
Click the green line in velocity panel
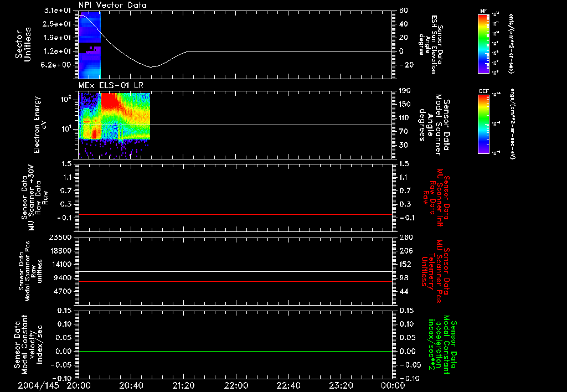coord(235,351)
